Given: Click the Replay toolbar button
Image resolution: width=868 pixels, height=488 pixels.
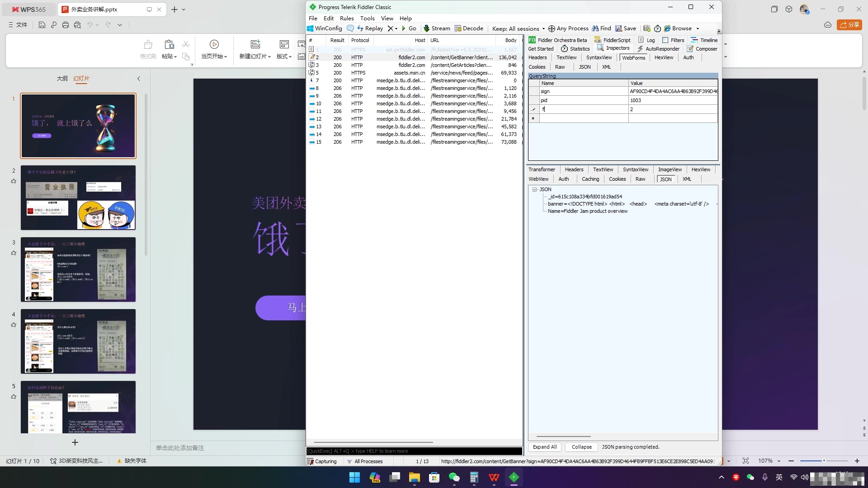Looking at the screenshot, I should click(370, 28).
